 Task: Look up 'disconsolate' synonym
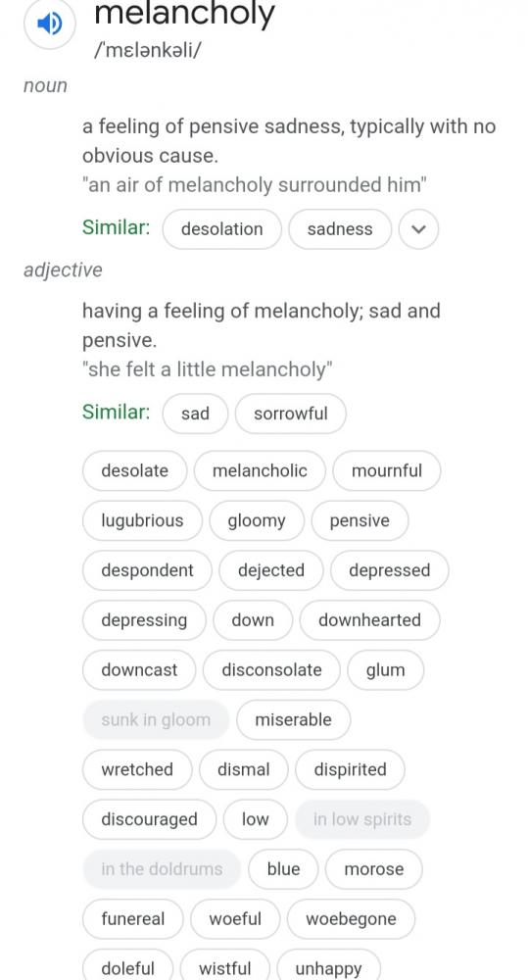271,670
